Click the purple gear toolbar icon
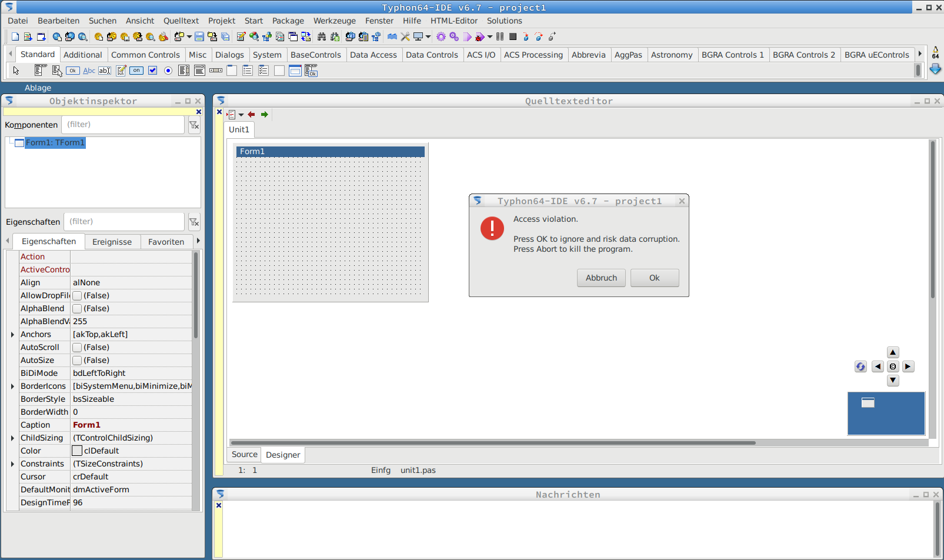The width and height of the screenshot is (944, 560). tap(441, 36)
